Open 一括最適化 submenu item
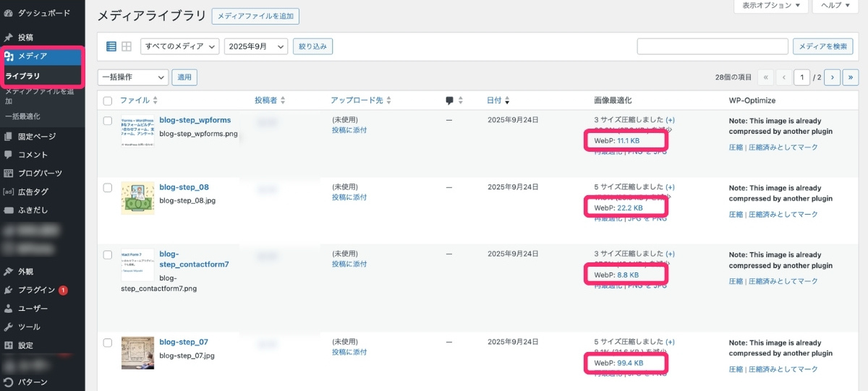The height and width of the screenshot is (391, 868). [x=22, y=116]
